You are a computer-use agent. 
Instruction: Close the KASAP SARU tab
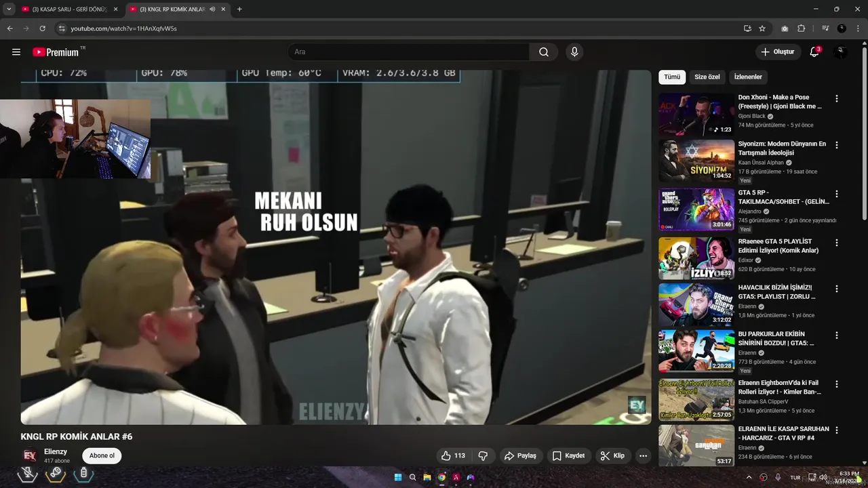(115, 9)
